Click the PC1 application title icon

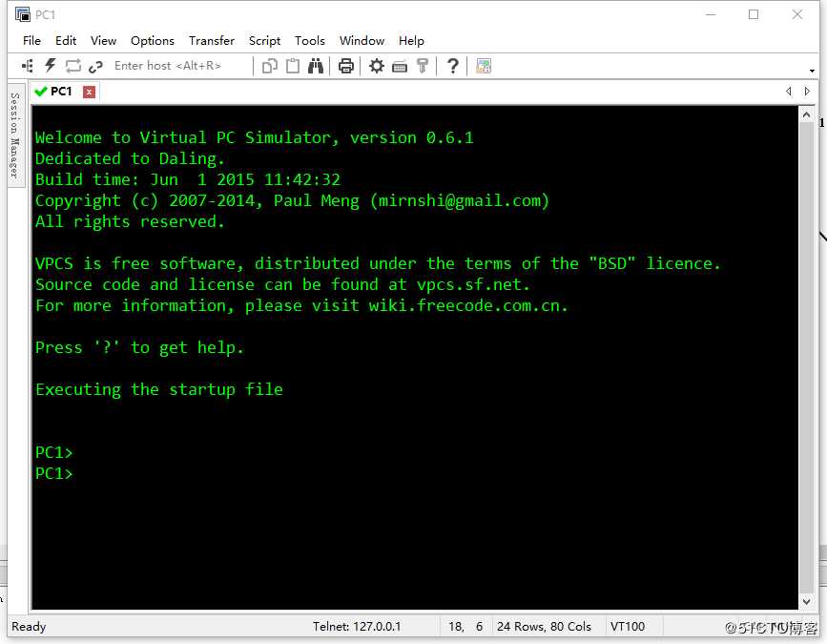22,14
